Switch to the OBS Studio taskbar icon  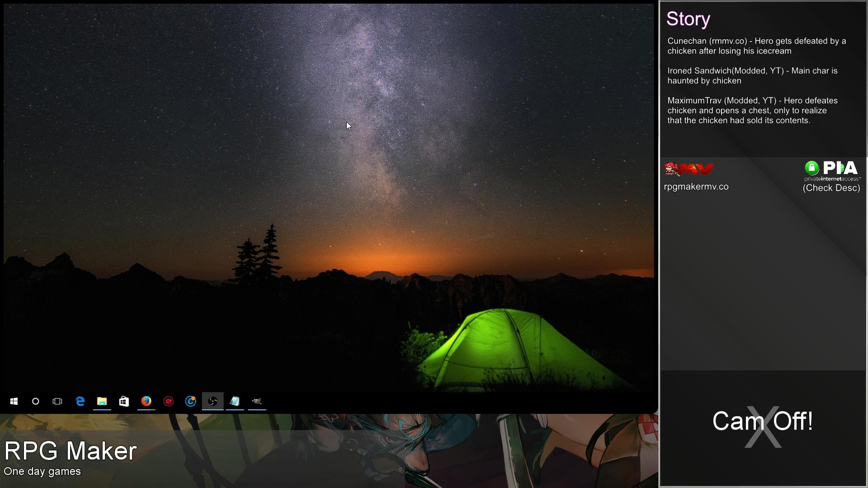click(212, 401)
